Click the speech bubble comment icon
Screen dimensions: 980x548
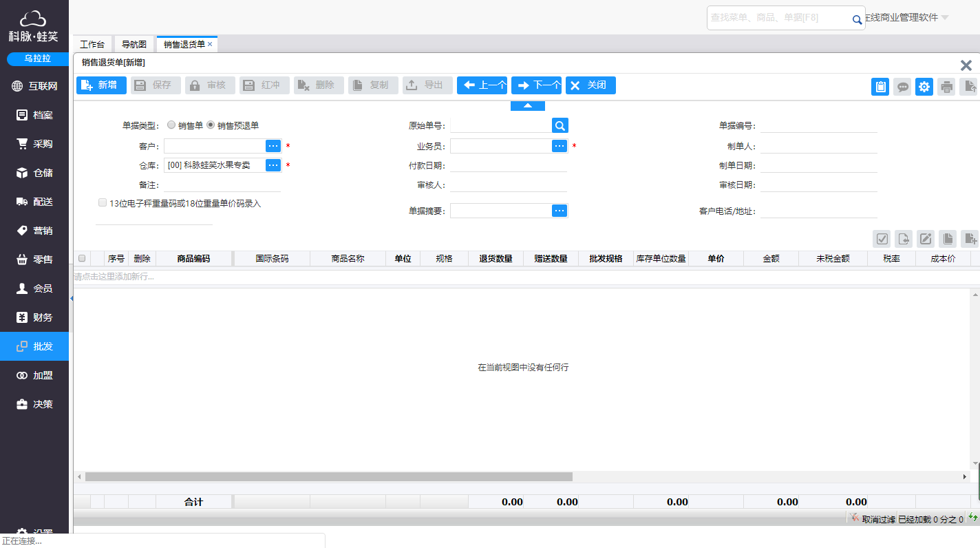click(902, 87)
